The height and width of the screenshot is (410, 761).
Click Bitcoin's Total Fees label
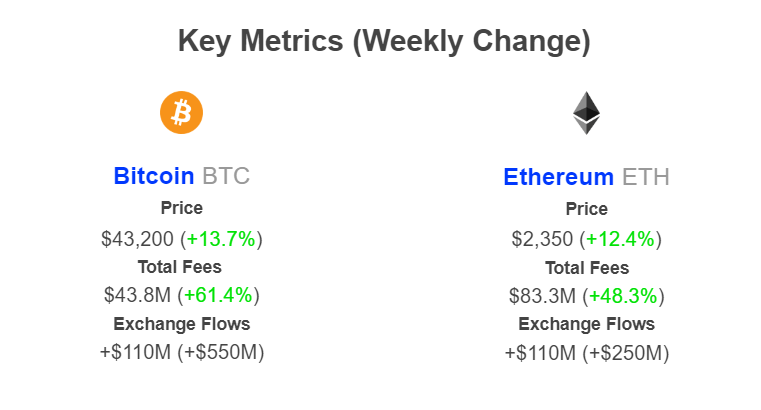180,267
